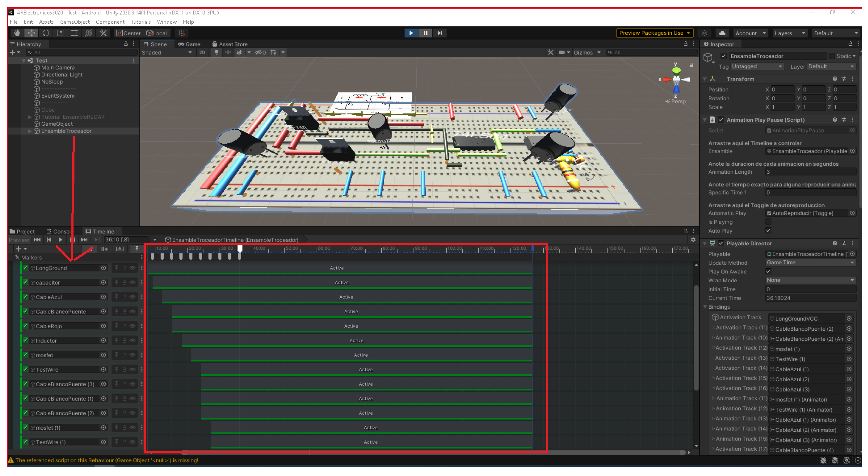Toggle Play On Awake checkbox
868x476 pixels.
(x=768, y=271)
